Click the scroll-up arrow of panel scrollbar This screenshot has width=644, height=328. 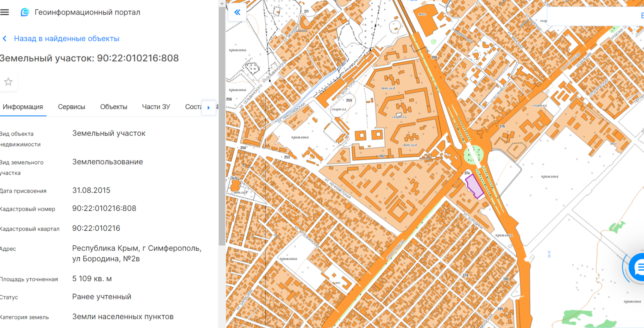point(222,3)
